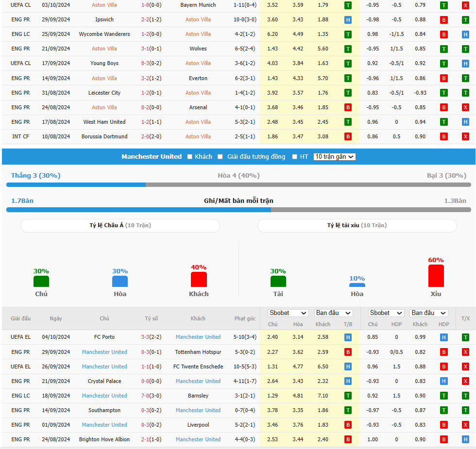Click the green T T/X badge in FC Porto row
This screenshot has height=449, width=476.
tap(465, 337)
